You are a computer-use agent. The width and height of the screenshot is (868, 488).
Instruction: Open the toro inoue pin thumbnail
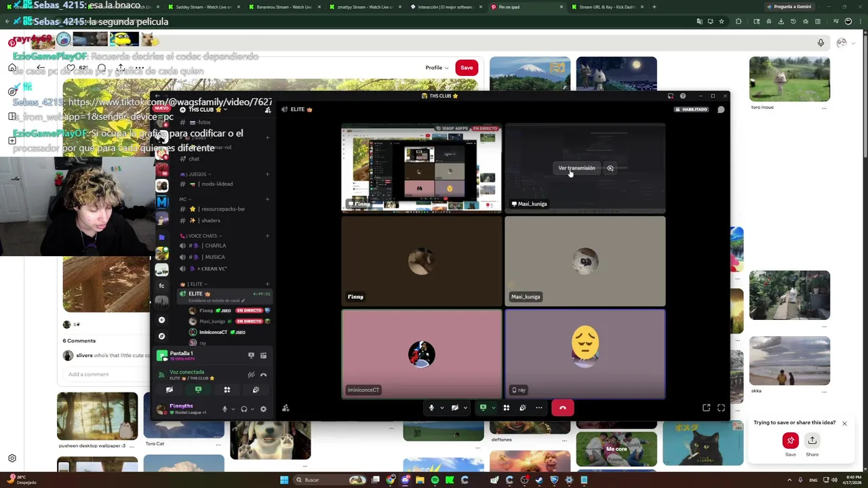pyautogui.click(x=789, y=79)
